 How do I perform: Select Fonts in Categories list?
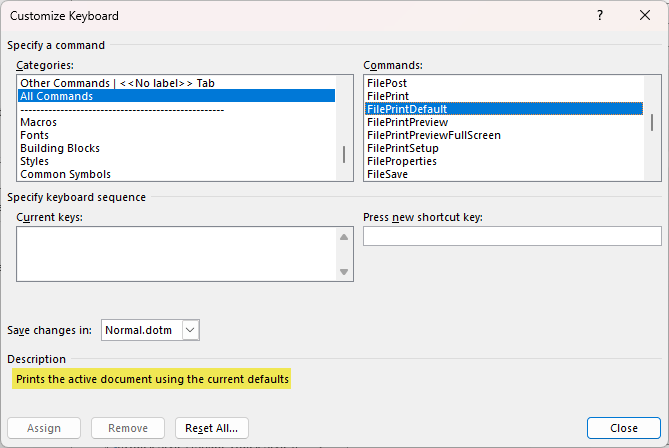pyautogui.click(x=176, y=135)
